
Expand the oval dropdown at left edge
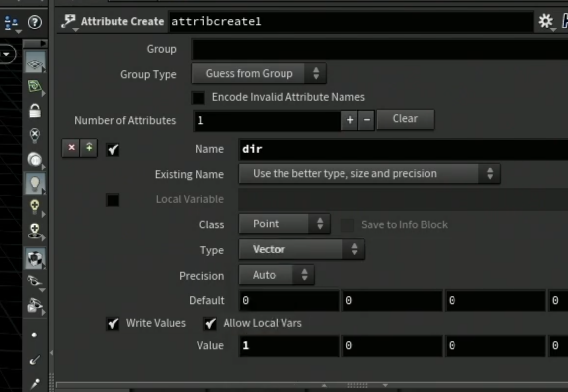7,55
